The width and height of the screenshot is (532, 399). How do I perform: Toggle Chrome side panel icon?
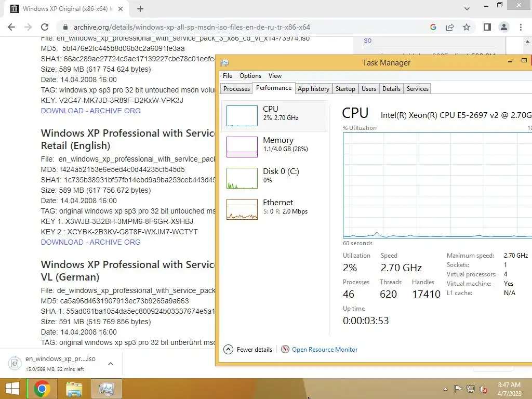click(487, 27)
